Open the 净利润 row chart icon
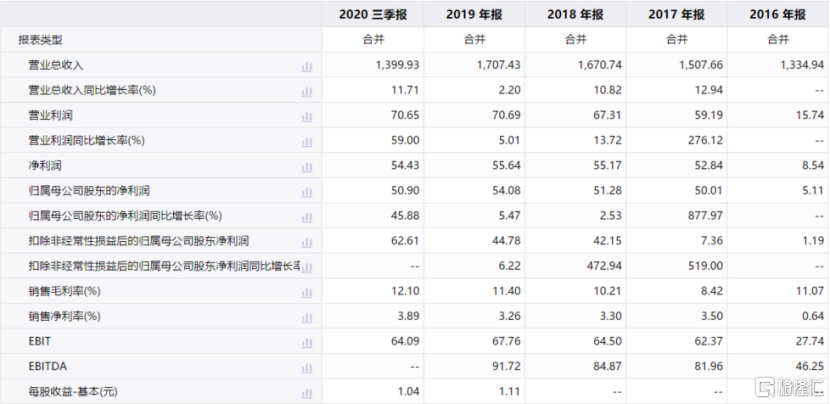Viewport: 830px width, 404px height. tap(307, 166)
